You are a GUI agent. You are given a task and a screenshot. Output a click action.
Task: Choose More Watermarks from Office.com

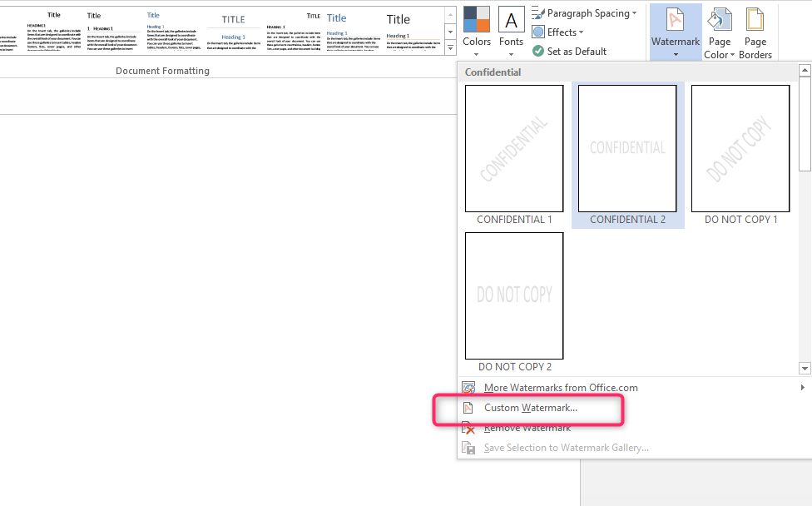coord(560,387)
